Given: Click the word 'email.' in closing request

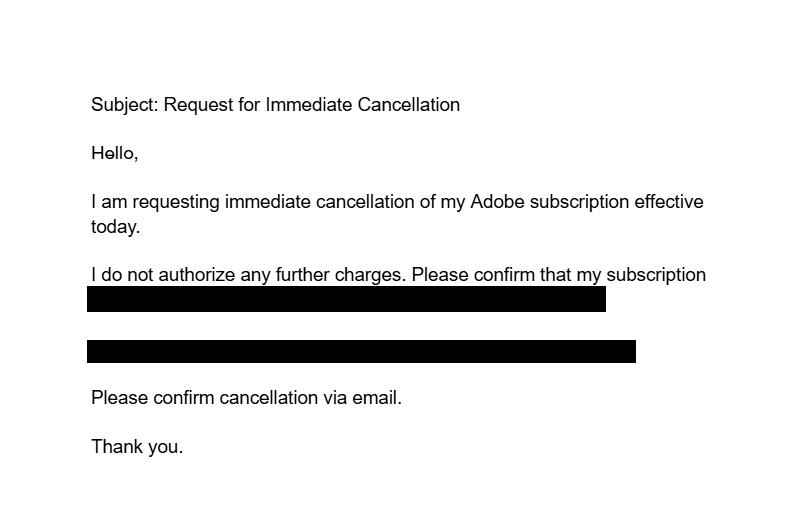Looking at the screenshot, I should pos(376,398).
